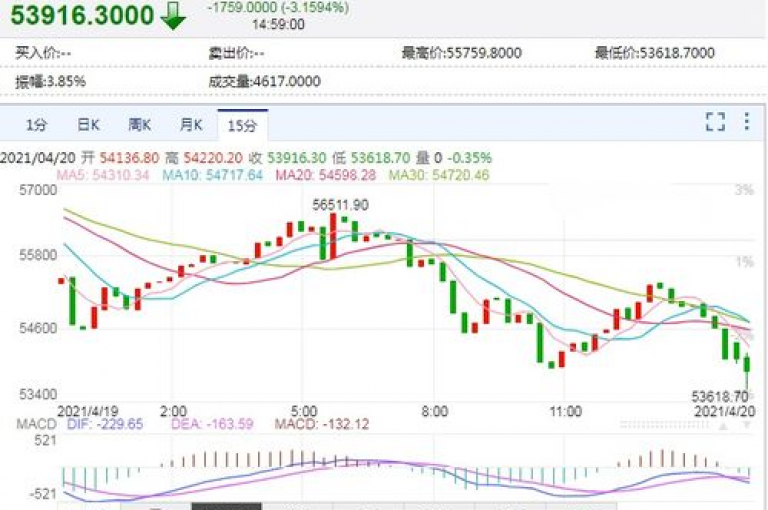Click the MA10: 54717.64 legend
The height and width of the screenshot is (510, 768).
(213, 175)
